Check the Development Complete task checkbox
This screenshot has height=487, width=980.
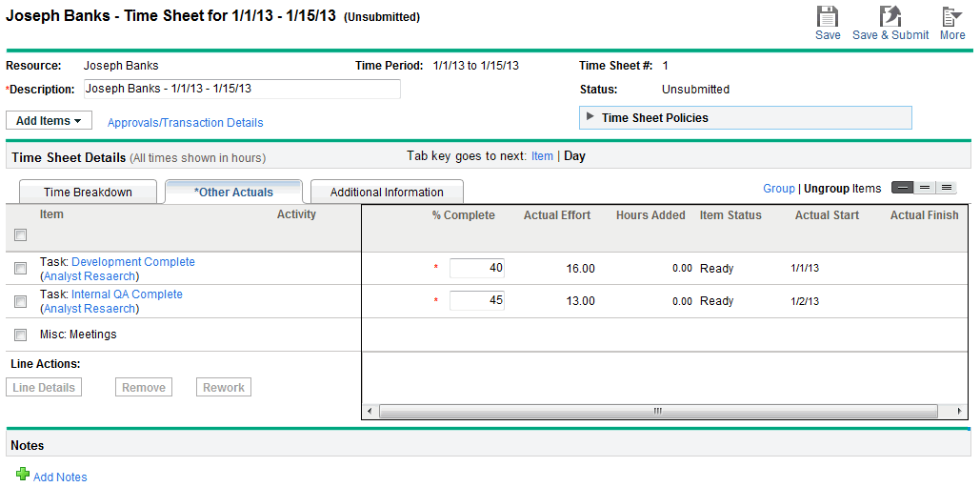click(x=21, y=269)
